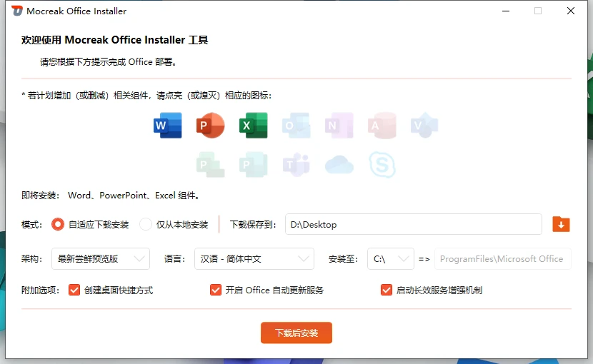
Task: Uncheck 创建桌面快捷方式 checkbox
Action: 74,290
